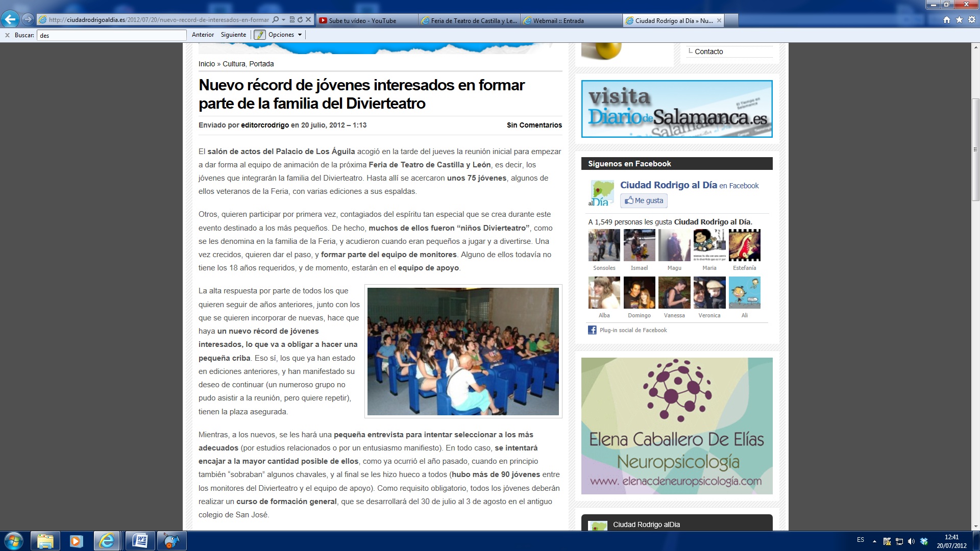Image resolution: width=980 pixels, height=551 pixels.
Task: Click the scrollbar down arrow
Action: [x=975, y=527]
